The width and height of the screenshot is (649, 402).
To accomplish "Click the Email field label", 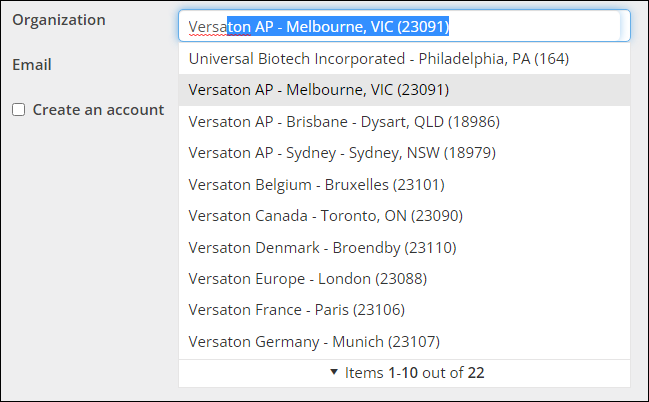I will coord(32,65).
